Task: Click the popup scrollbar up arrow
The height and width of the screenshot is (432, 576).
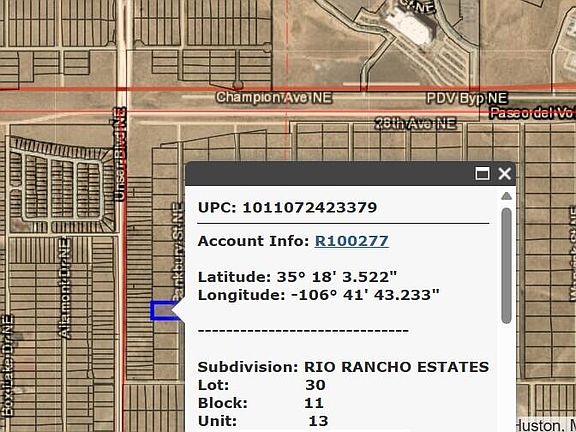Action: pyautogui.click(x=507, y=196)
